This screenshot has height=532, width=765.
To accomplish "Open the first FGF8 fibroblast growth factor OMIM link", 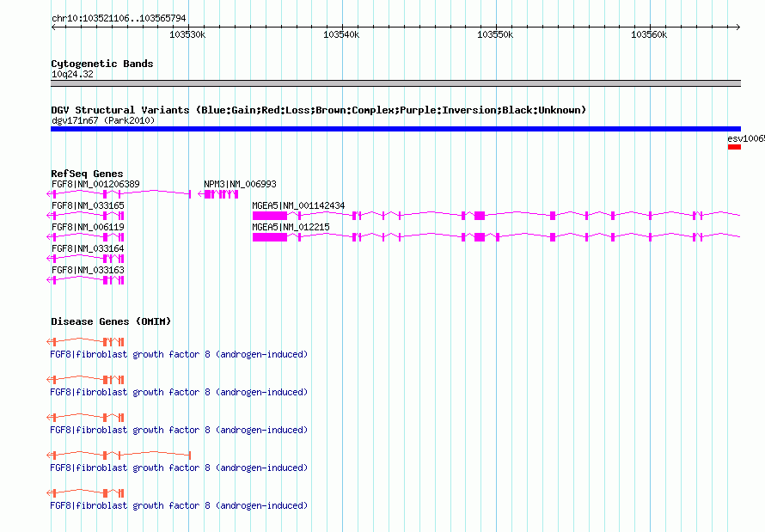I will pos(179,354).
